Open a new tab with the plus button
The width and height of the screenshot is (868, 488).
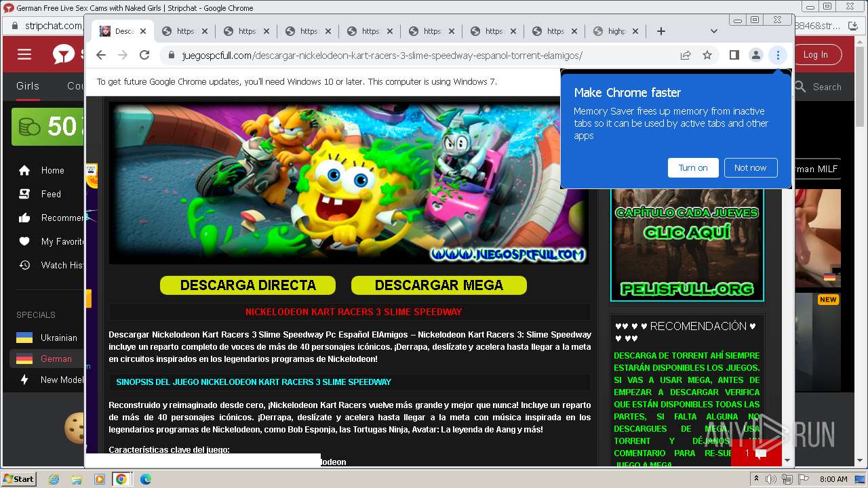(x=661, y=31)
